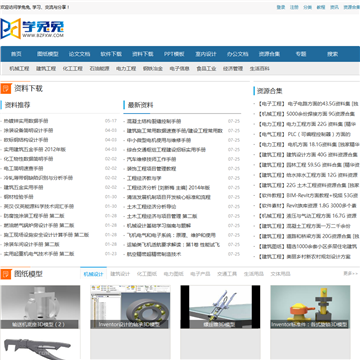Expand 更多 in the 图纸模型 section
This screenshot has height=360, width=360.
348,273
